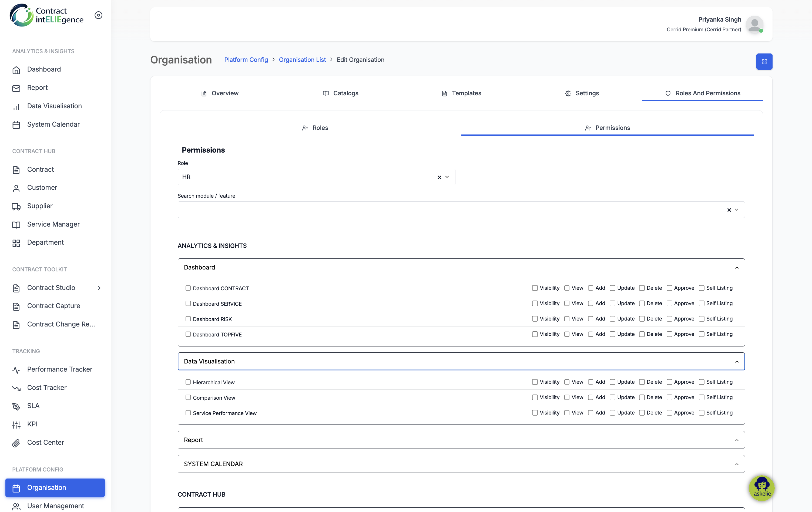This screenshot has width=812, height=512.
Task: Click the Contract Capture file icon
Action: coord(16,306)
